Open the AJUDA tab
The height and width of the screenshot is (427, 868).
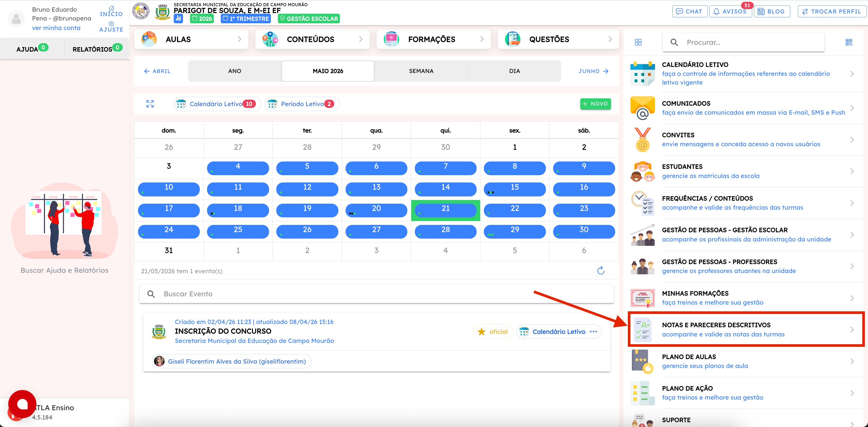pyautogui.click(x=32, y=49)
